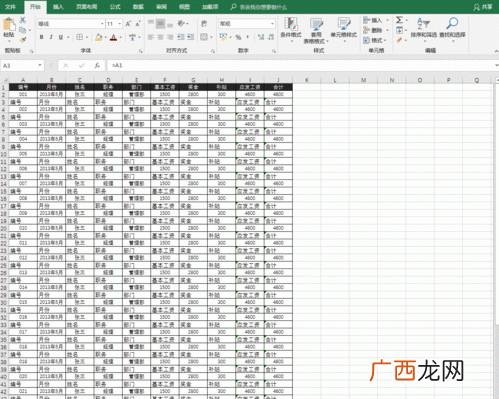This screenshot has height=399, width=499.
Task: Click the Clear eraser icon
Action: click(399, 40)
